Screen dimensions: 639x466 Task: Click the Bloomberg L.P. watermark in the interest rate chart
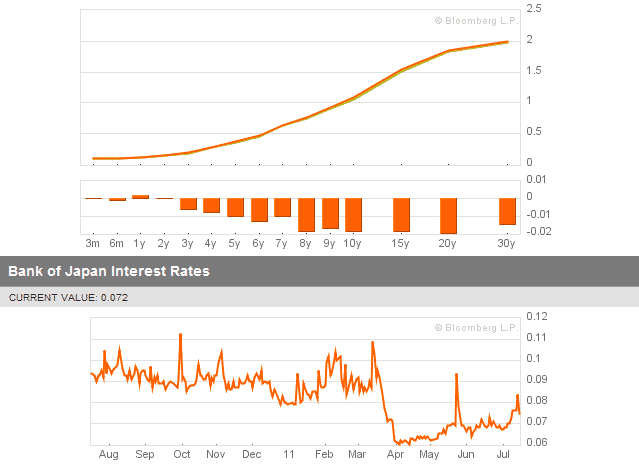point(474,327)
